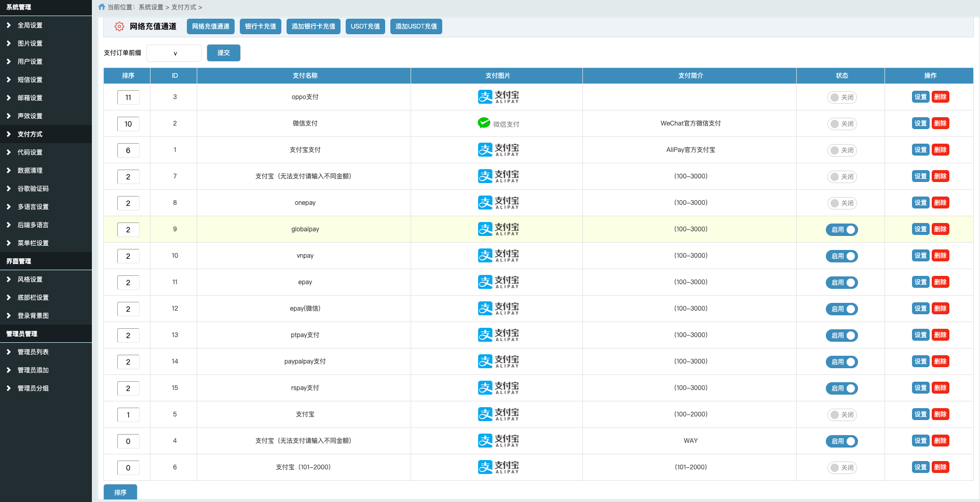
Task: Click 系统设置 in the breadcrumb
Action: 151,7
